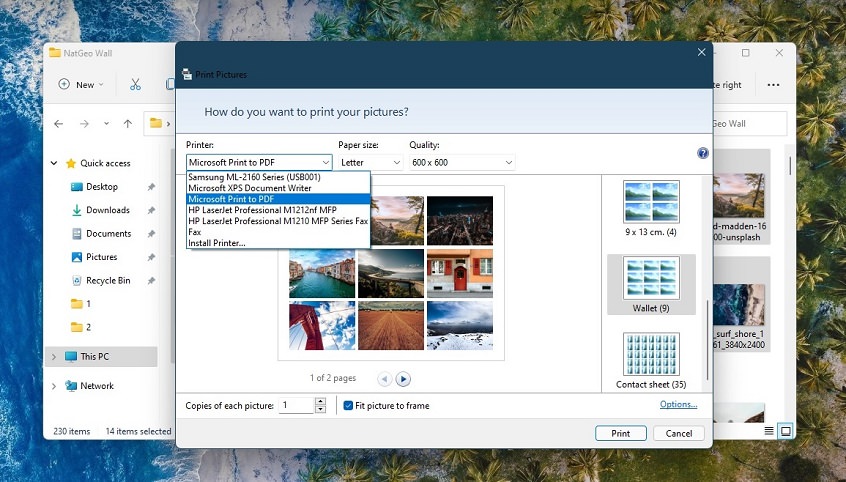
Task: Select the Wallet (9) layout
Action: (651, 284)
